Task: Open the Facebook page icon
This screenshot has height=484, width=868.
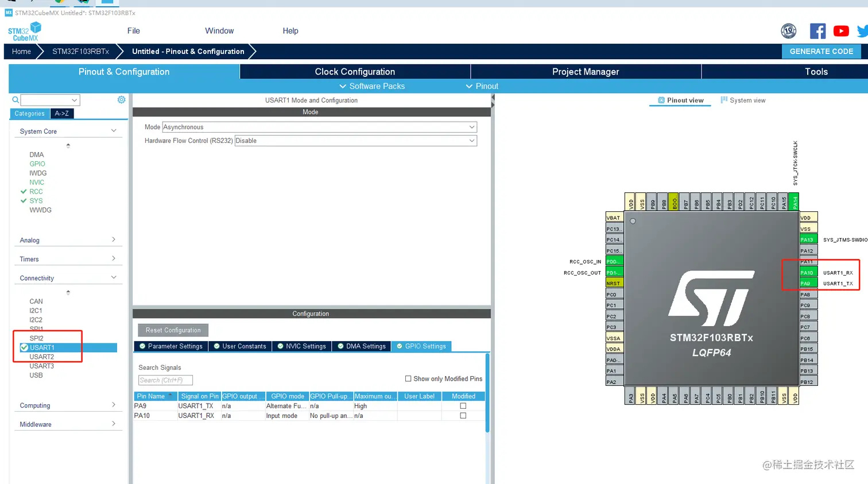Action: pyautogui.click(x=817, y=31)
